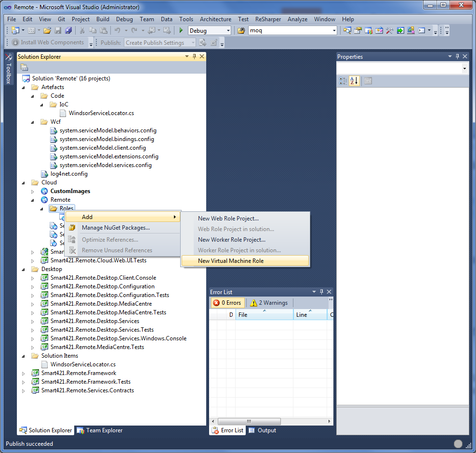Viewport: 476px width, 453px height.
Task: Click the Copy icon in toolbar
Action: [93, 30]
